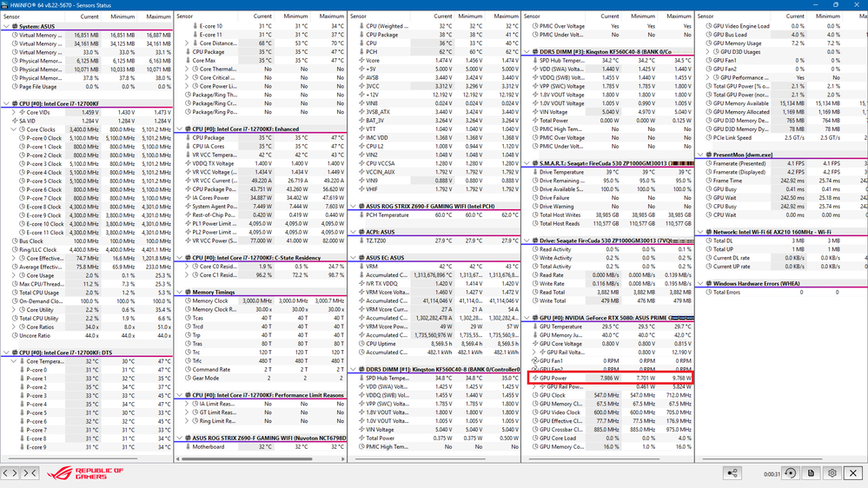Select the P-core 0 Clock row
868x488 pixels.
(x=87, y=138)
